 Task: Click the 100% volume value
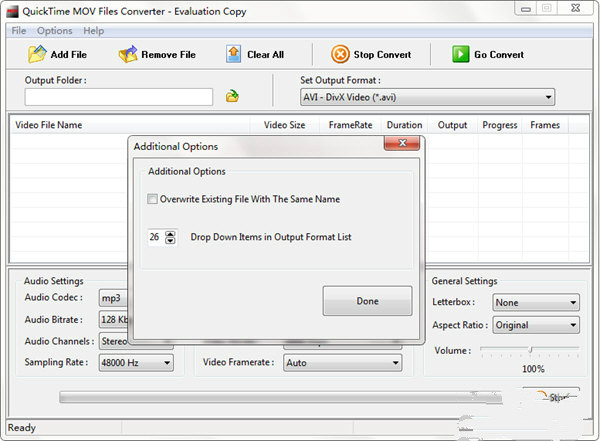click(533, 369)
